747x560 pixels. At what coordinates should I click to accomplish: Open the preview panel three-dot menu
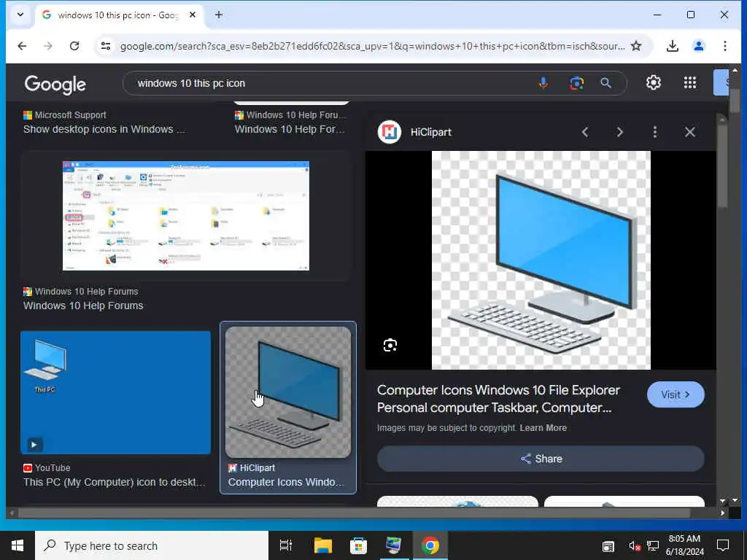click(655, 132)
